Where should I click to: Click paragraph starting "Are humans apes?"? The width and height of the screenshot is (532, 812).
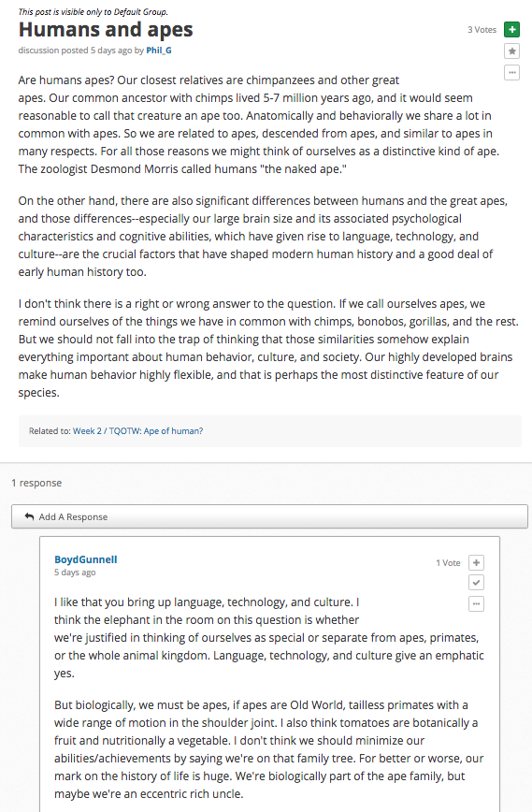pos(259,124)
